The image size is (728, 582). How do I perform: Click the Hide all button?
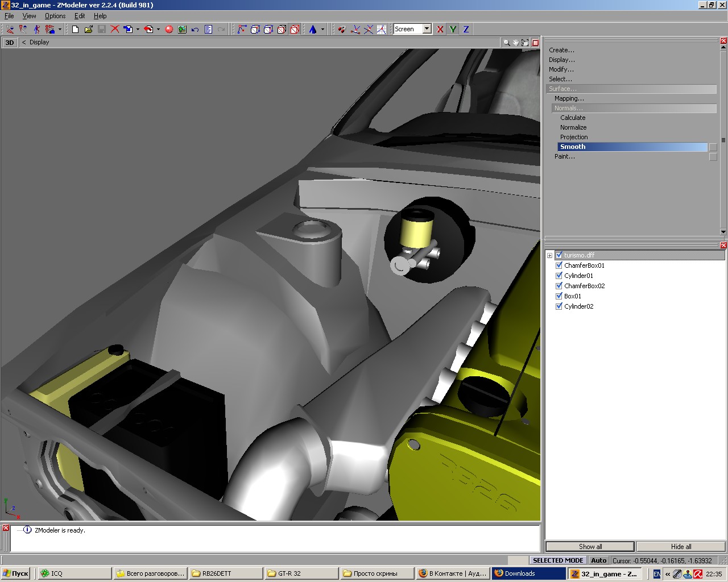681,547
